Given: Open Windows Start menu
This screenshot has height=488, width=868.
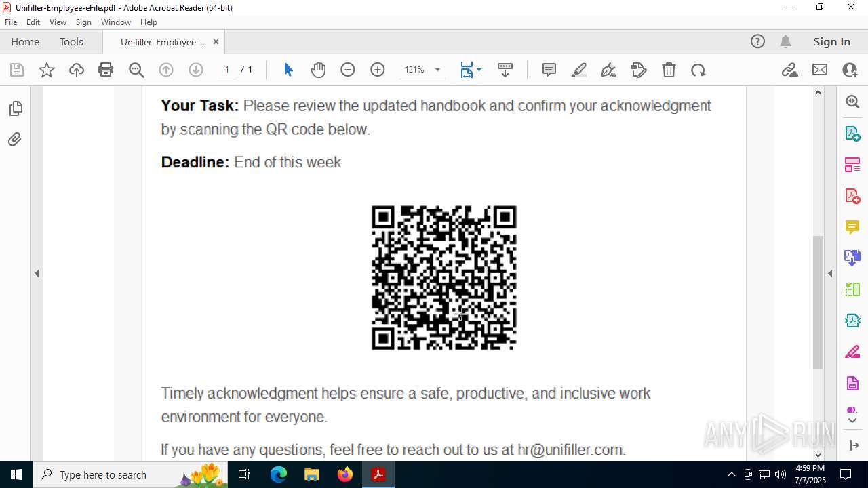Looking at the screenshot, I should (x=16, y=474).
